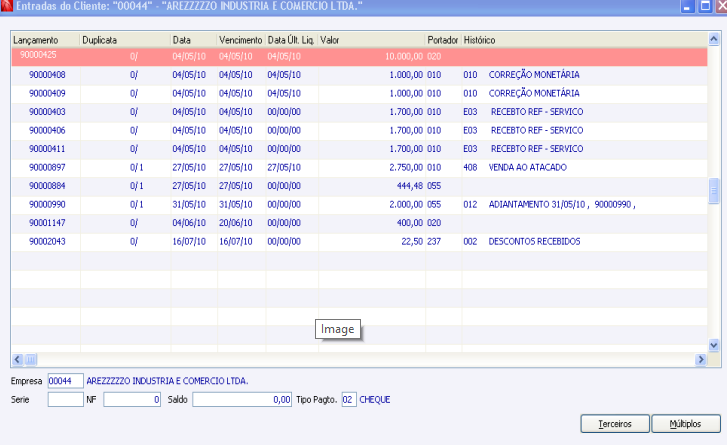Click the horizontal scrollbar thumb
The width and height of the screenshot is (727, 445).
(x=31, y=359)
